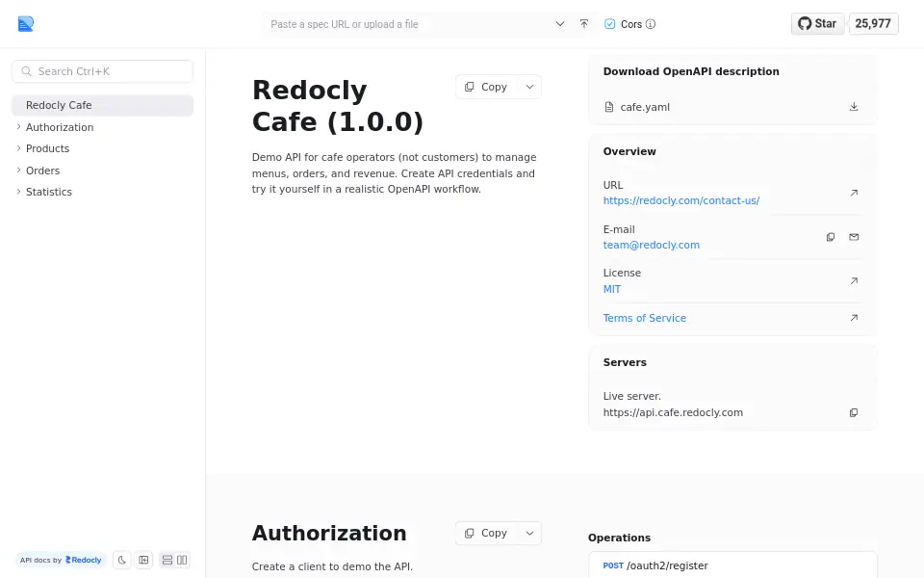Click the Redocly Cafe (1.0.0) title
924x578 pixels.
[338, 106]
